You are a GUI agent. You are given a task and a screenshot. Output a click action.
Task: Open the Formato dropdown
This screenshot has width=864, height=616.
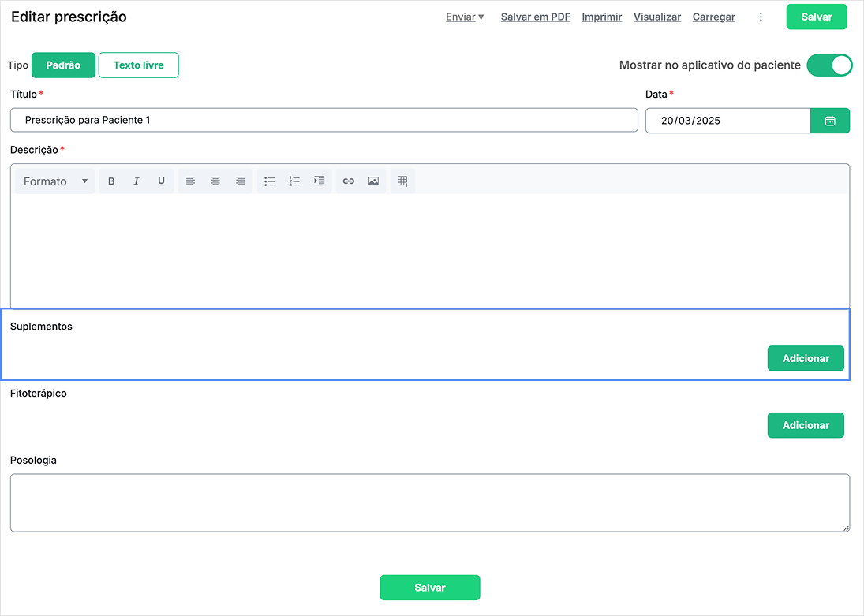click(x=55, y=181)
